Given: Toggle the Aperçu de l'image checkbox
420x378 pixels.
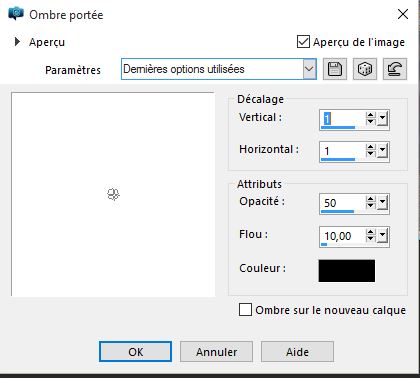Looking at the screenshot, I should tap(303, 42).
